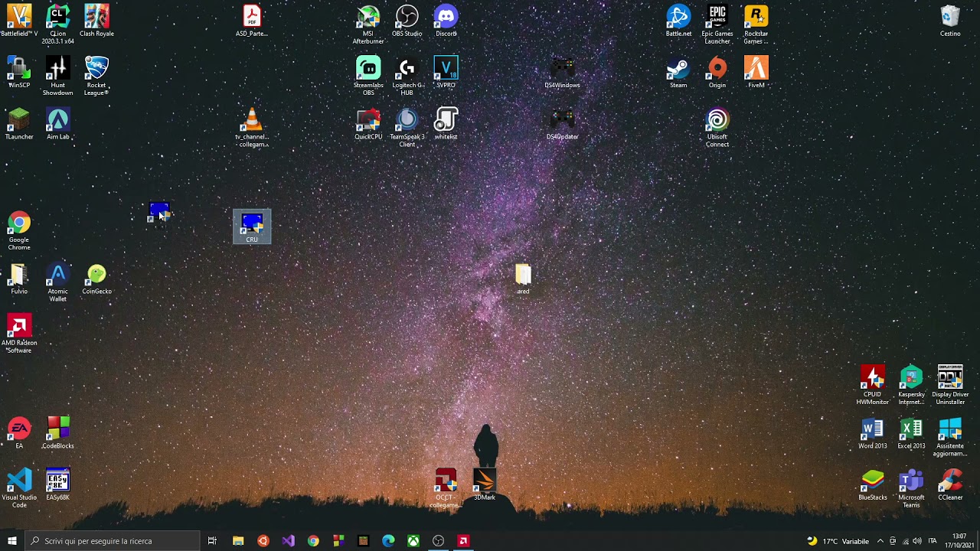Launch the SVPRO desktop icon
The height and width of the screenshot is (551, 980).
[446, 72]
